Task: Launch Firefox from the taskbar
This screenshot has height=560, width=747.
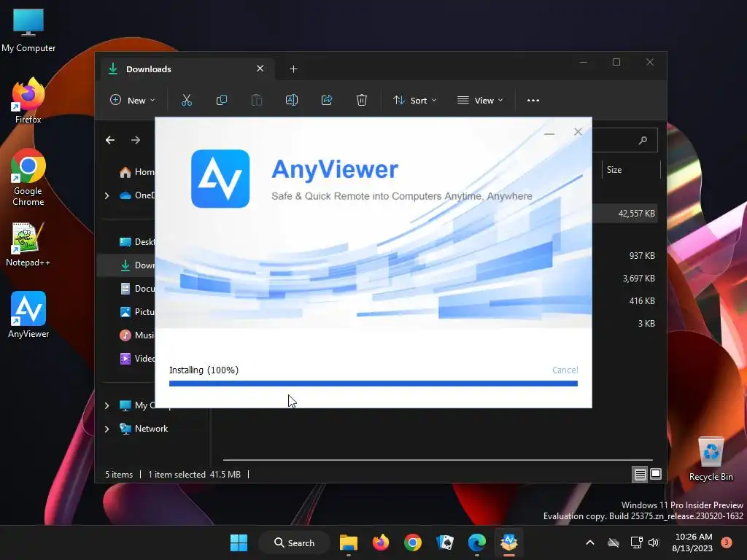Action: [x=381, y=542]
